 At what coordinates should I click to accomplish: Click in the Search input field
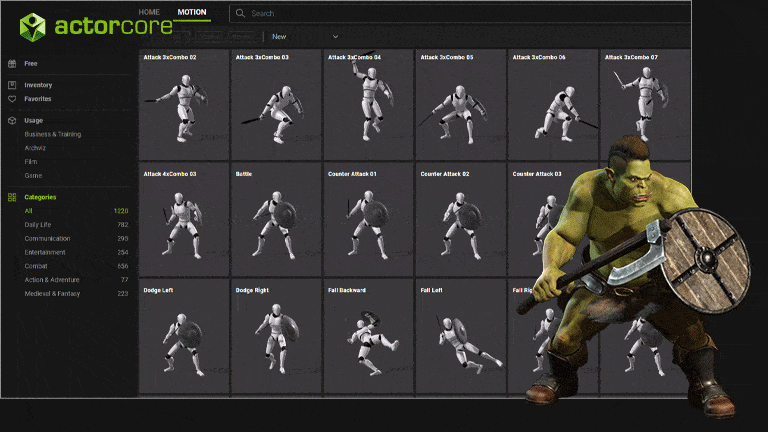(x=400, y=13)
